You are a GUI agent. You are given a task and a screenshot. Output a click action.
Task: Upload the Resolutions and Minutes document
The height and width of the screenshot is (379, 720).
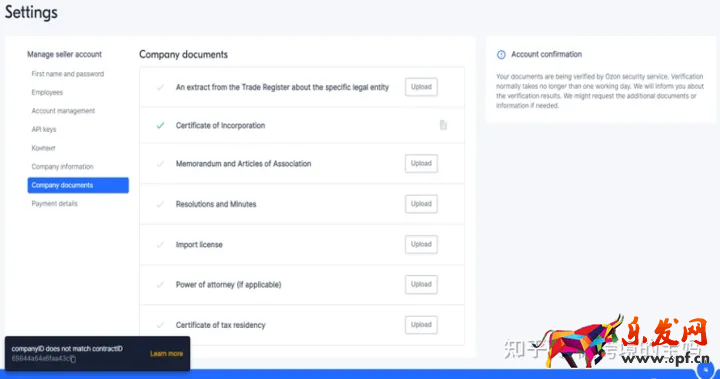421,204
